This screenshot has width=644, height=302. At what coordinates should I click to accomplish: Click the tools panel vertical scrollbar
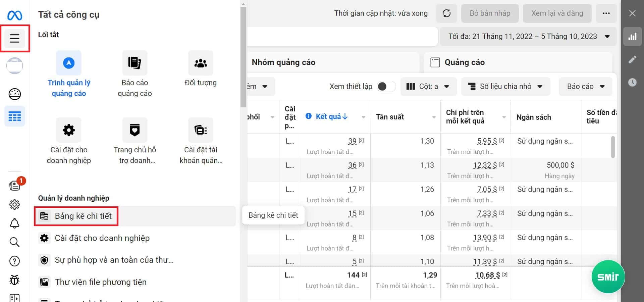click(x=243, y=57)
